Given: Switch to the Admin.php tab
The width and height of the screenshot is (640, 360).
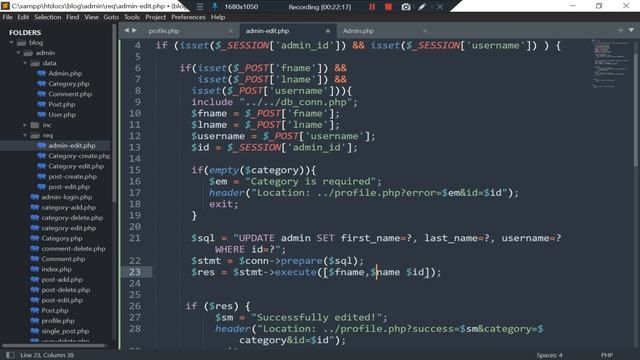Looking at the screenshot, I should [x=358, y=31].
